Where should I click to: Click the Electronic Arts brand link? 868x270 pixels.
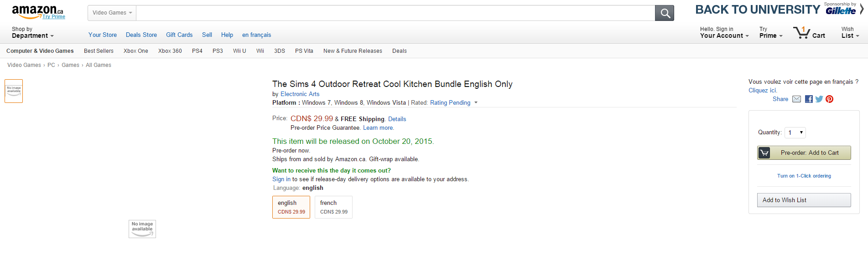(x=300, y=94)
